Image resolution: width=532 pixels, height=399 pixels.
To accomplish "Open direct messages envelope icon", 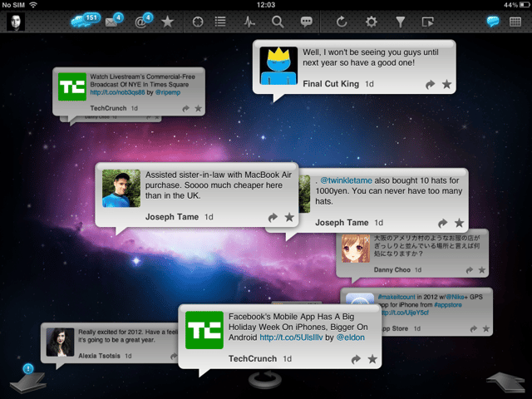I will [114, 21].
